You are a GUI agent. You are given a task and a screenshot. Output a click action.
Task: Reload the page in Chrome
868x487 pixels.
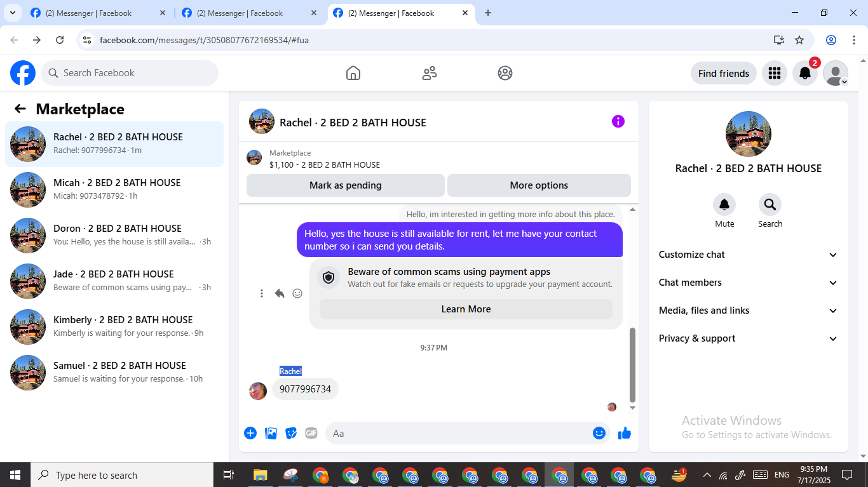point(60,40)
